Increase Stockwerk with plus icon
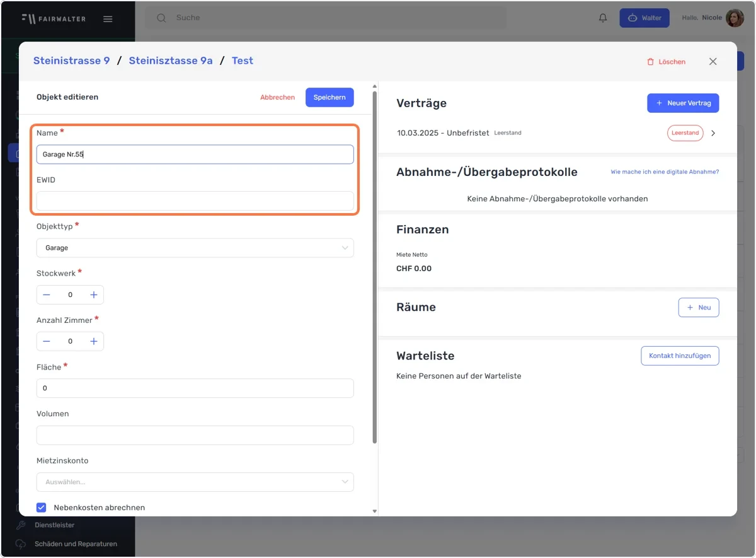756x558 pixels. (94, 294)
